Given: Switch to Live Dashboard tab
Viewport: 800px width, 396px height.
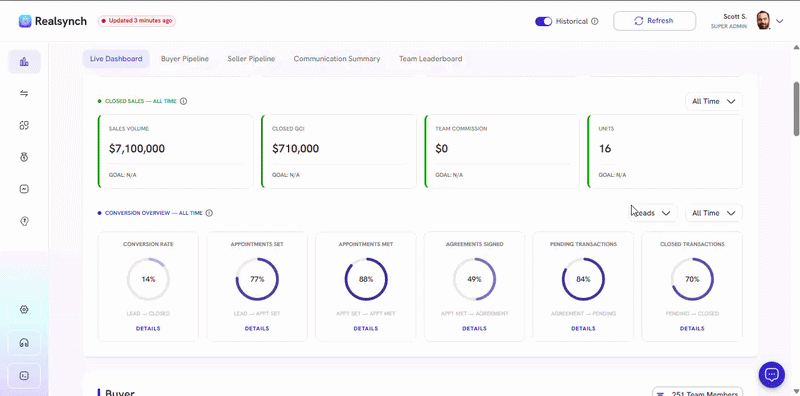Looking at the screenshot, I should click(116, 59).
